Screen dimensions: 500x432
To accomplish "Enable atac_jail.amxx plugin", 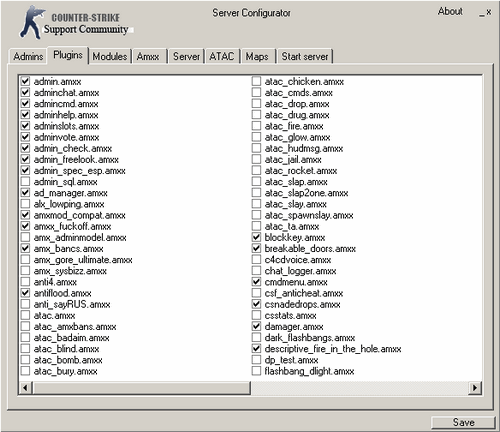I will [x=256, y=159].
